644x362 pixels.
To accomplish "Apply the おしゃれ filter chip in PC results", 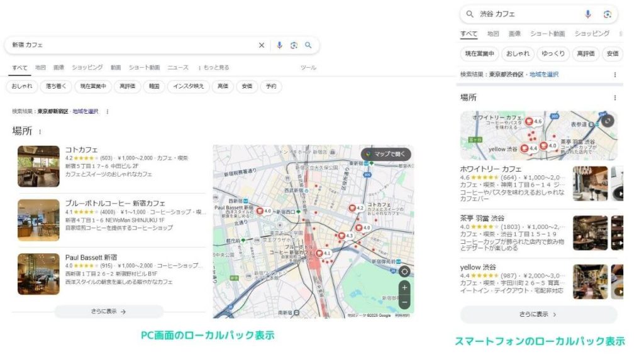I will pos(22,86).
